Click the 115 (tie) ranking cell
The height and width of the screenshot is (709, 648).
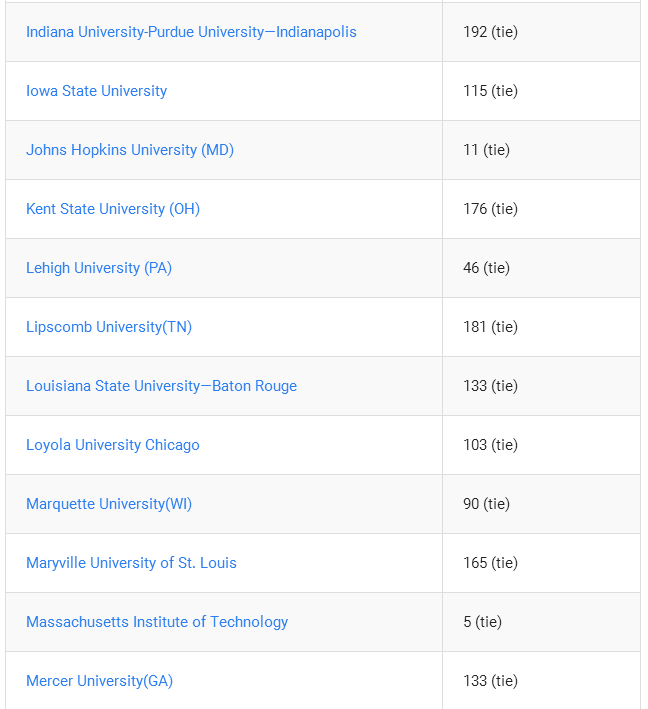click(x=541, y=91)
